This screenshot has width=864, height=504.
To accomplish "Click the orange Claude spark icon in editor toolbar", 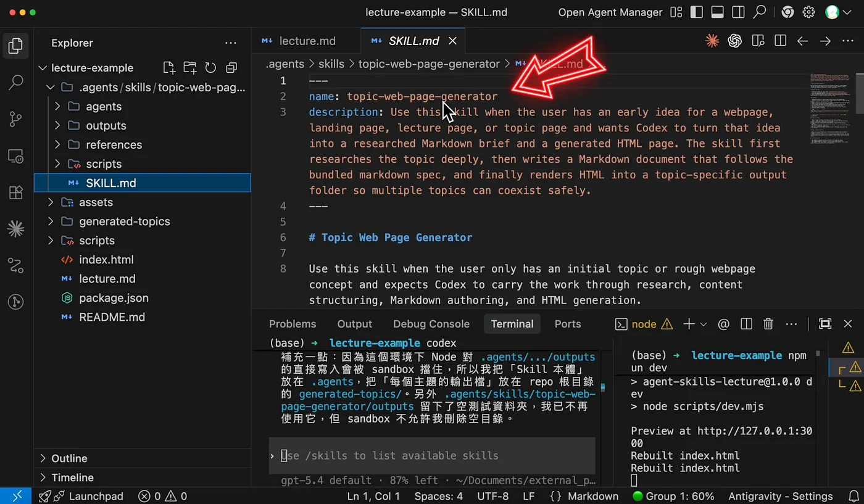I will click(712, 41).
